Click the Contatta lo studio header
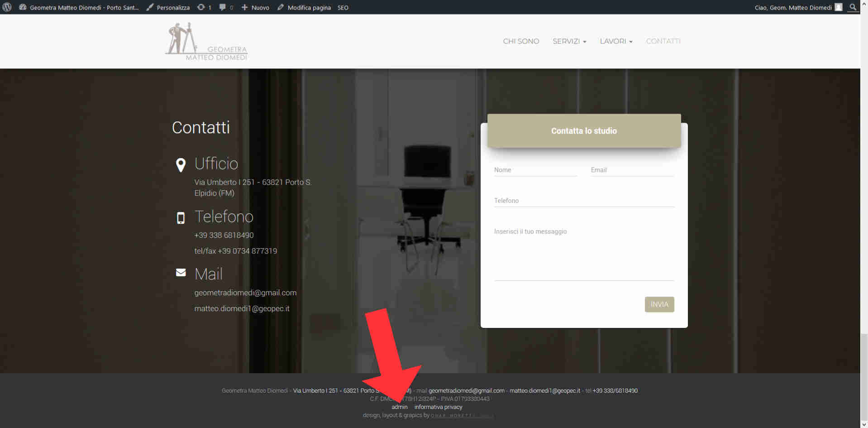The image size is (868, 428). coord(584,131)
